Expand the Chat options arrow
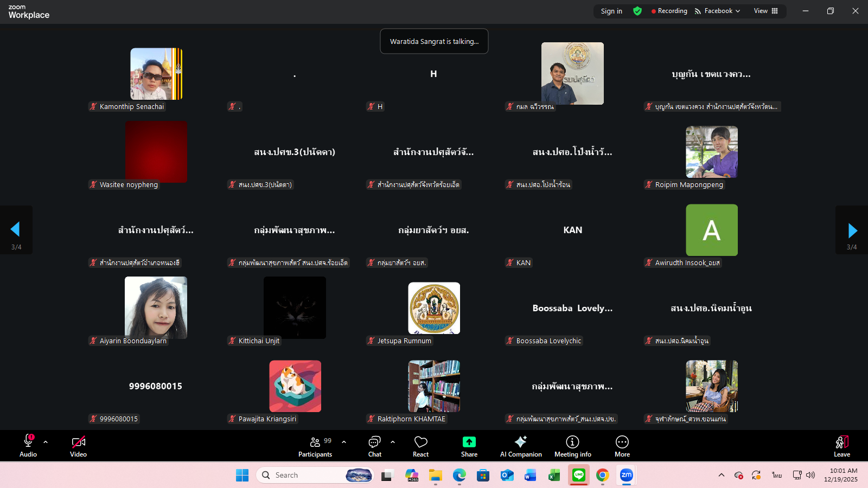Image resolution: width=868 pixels, height=488 pixels. coord(393,442)
